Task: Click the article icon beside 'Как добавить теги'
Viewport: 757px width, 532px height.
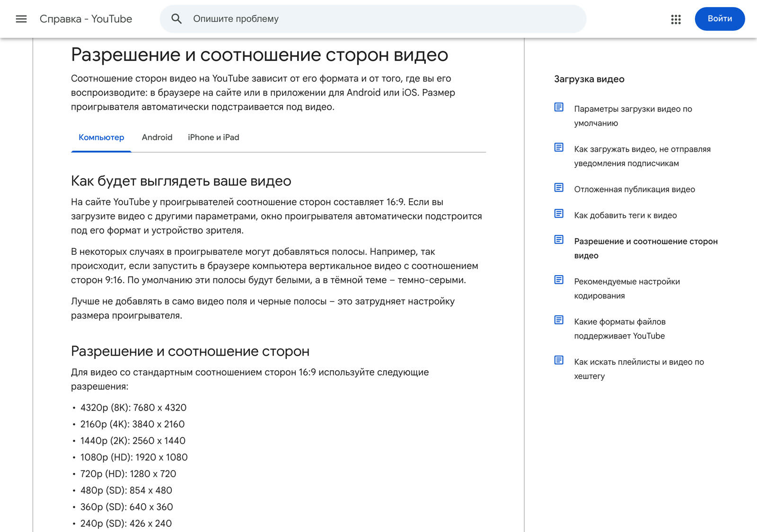Action: pos(559,214)
